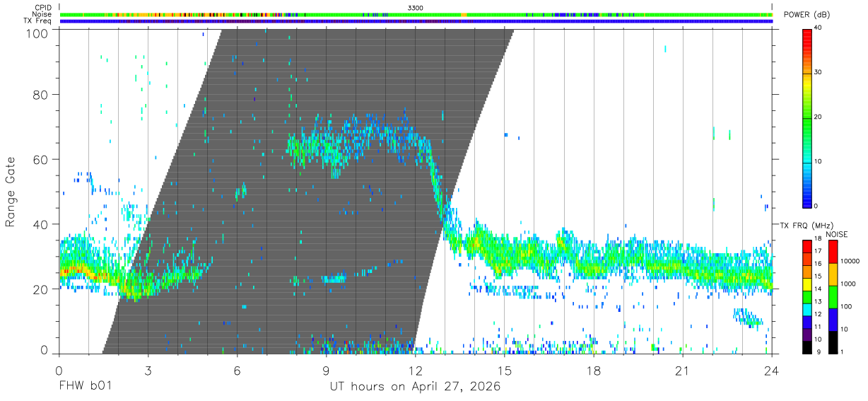Image resolution: width=868 pixels, height=401 pixels.
Task: Click the 3 tick on UT hours axis
Action: pyautogui.click(x=148, y=370)
